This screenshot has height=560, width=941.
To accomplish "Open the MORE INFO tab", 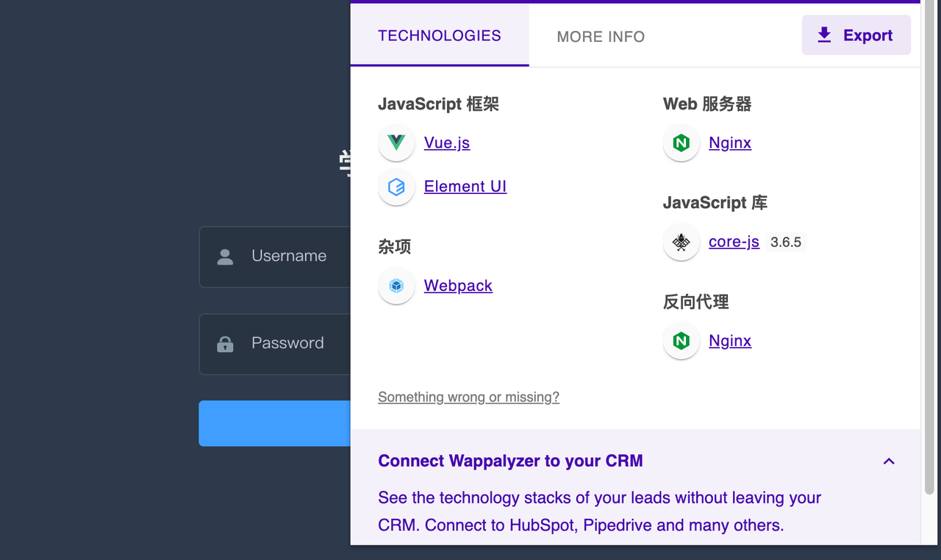I will point(601,37).
